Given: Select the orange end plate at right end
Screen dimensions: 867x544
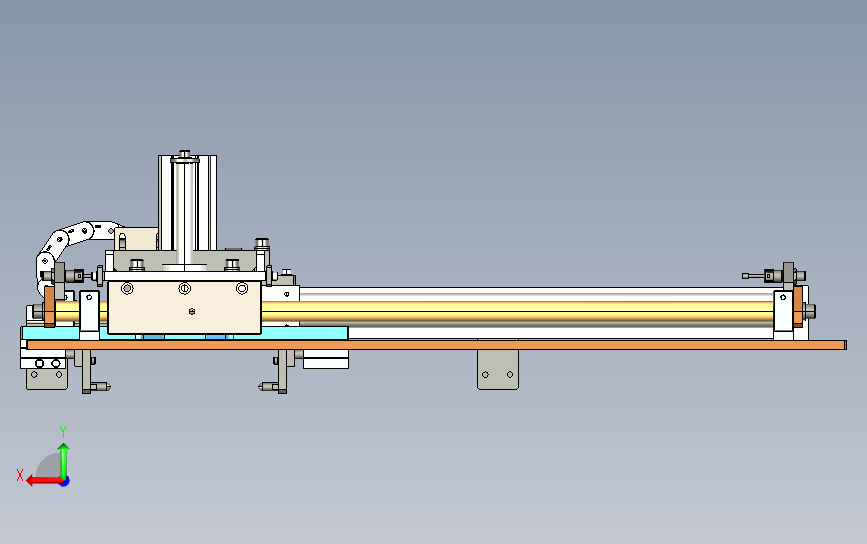Looking at the screenshot, I should point(797,306).
